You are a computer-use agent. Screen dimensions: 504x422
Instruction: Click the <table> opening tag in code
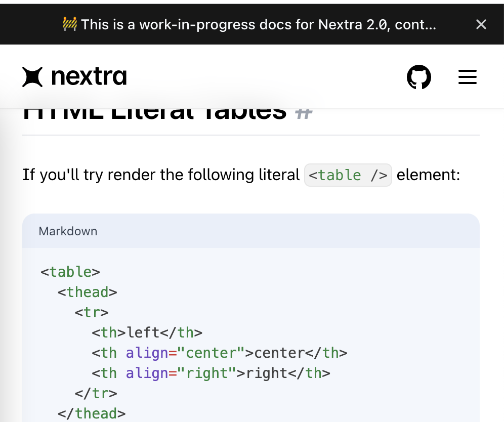pos(70,272)
